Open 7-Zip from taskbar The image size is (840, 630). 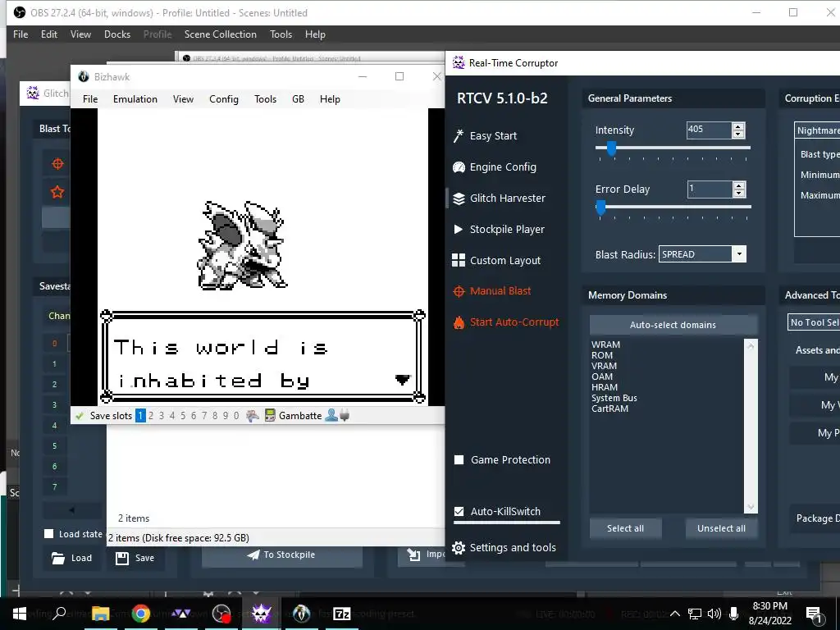pyautogui.click(x=342, y=614)
